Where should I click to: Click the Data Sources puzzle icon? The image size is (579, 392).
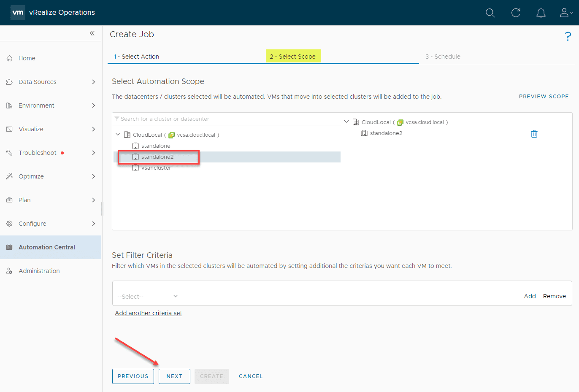pos(9,82)
